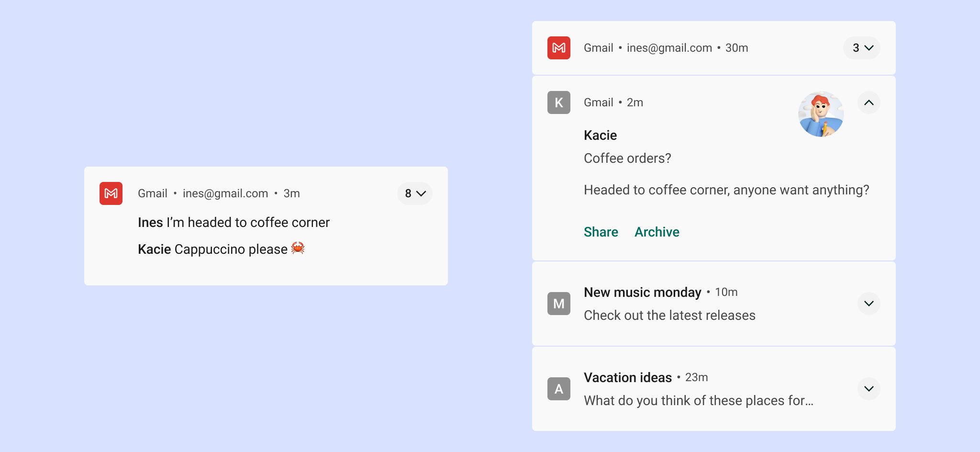The height and width of the screenshot is (452, 980).
Task: Click the M sender avatar icon
Action: [559, 304]
